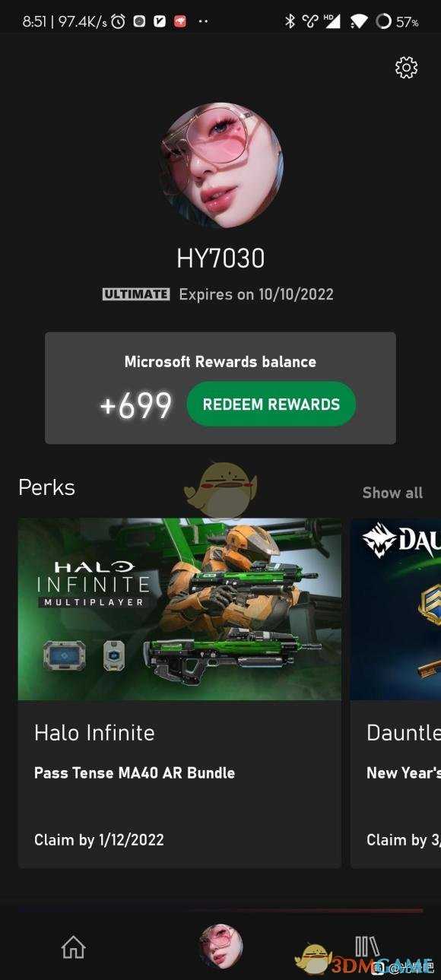Viewport: 441px width, 980px height.
Task: Tap the +699 rewards balance
Action: pyautogui.click(x=135, y=406)
